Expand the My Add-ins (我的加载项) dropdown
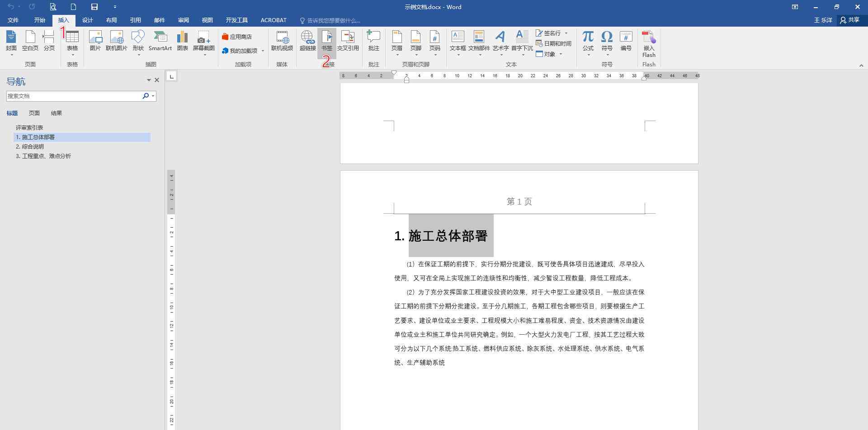868x430 pixels. (x=263, y=51)
